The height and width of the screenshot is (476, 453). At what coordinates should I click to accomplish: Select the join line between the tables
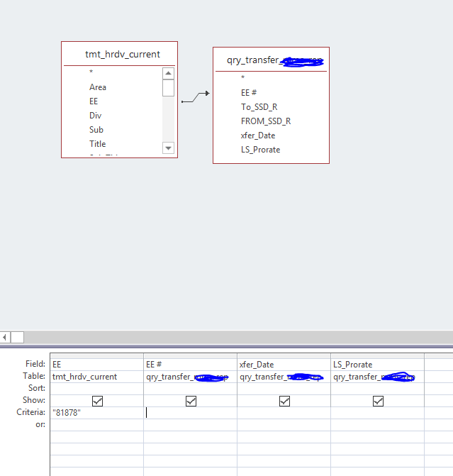click(x=196, y=97)
